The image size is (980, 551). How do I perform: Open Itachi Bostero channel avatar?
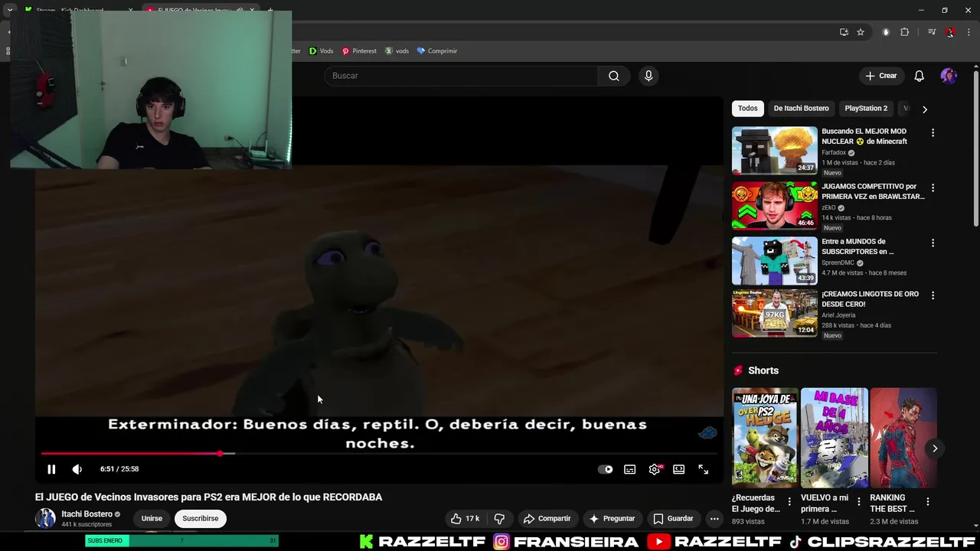tap(46, 518)
